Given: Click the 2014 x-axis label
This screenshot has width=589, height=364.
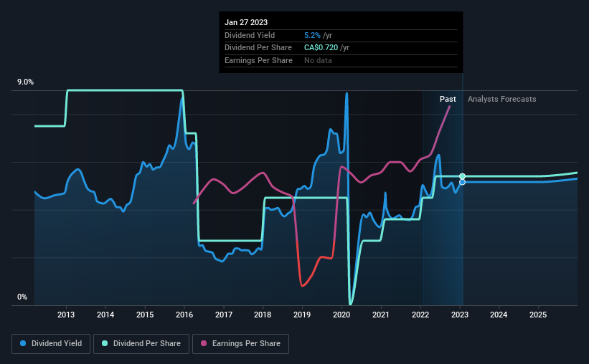Looking at the screenshot, I should click(x=105, y=315).
